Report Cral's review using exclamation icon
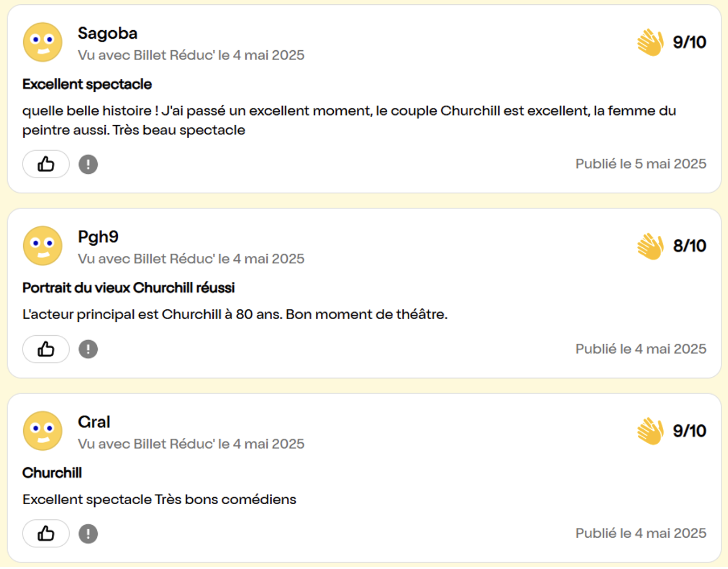728x569 pixels. coord(88,534)
